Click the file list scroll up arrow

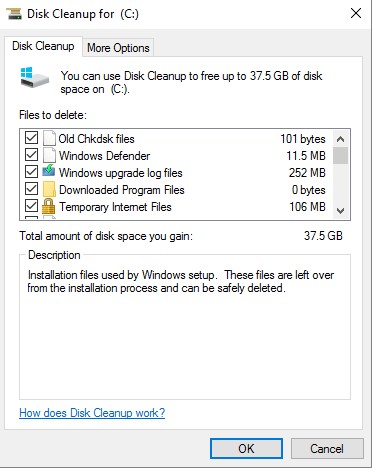tap(340, 139)
